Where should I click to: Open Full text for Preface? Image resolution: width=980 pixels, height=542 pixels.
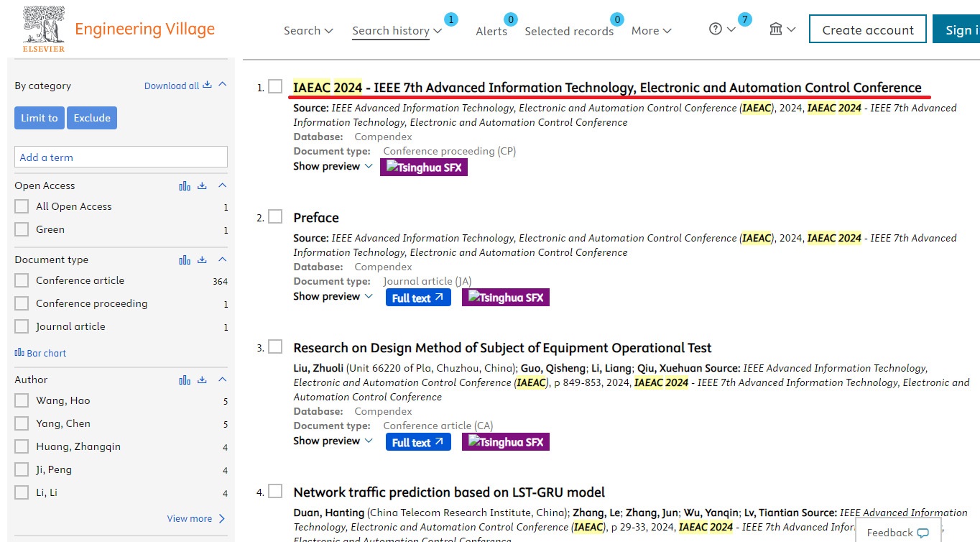click(418, 298)
